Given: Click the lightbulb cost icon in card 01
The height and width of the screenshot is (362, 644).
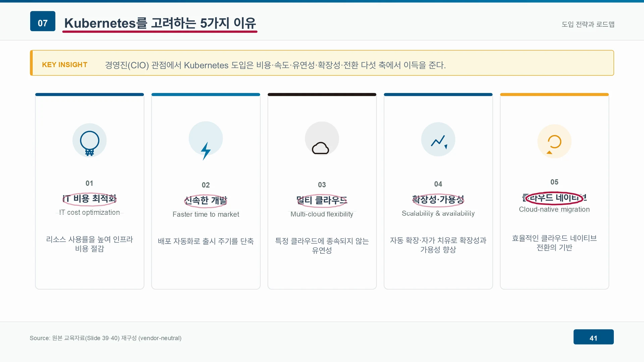Looking at the screenshot, I should [90, 143].
